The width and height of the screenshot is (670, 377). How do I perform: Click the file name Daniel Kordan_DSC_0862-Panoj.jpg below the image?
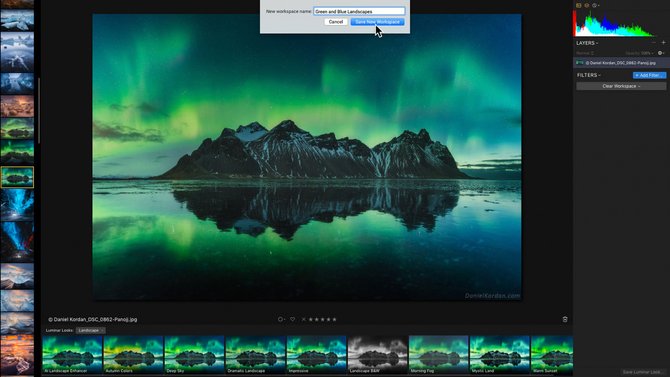pos(93,319)
